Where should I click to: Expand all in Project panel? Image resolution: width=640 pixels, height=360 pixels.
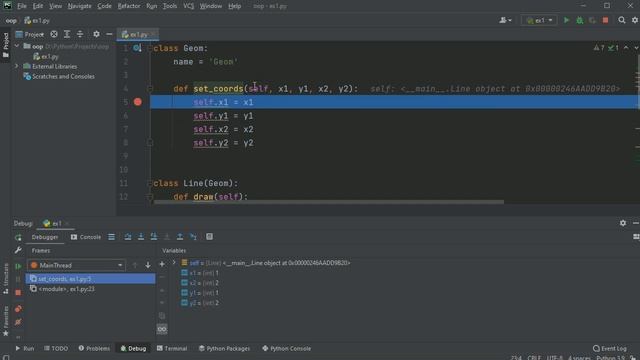pyautogui.click(x=67, y=34)
